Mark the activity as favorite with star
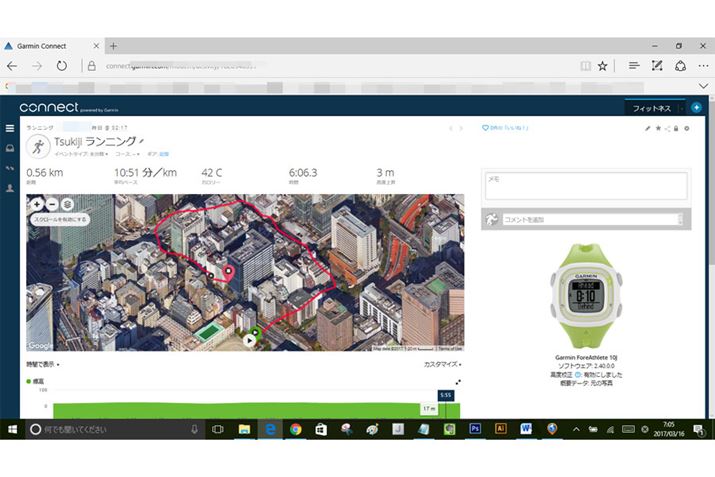 point(657,128)
